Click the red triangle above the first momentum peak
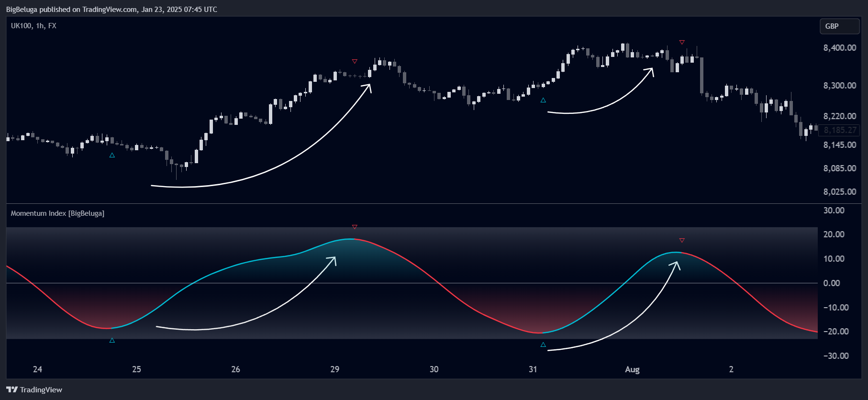 point(355,227)
